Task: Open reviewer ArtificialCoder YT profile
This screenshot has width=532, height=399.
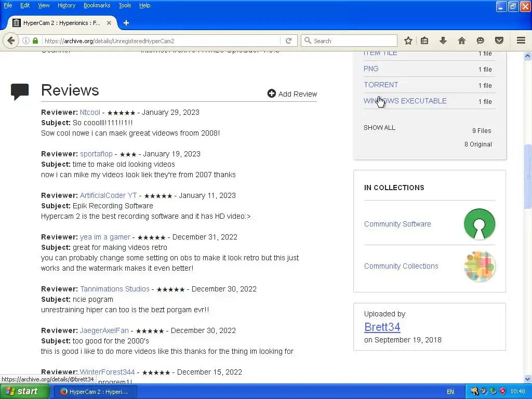Action: [108, 195]
